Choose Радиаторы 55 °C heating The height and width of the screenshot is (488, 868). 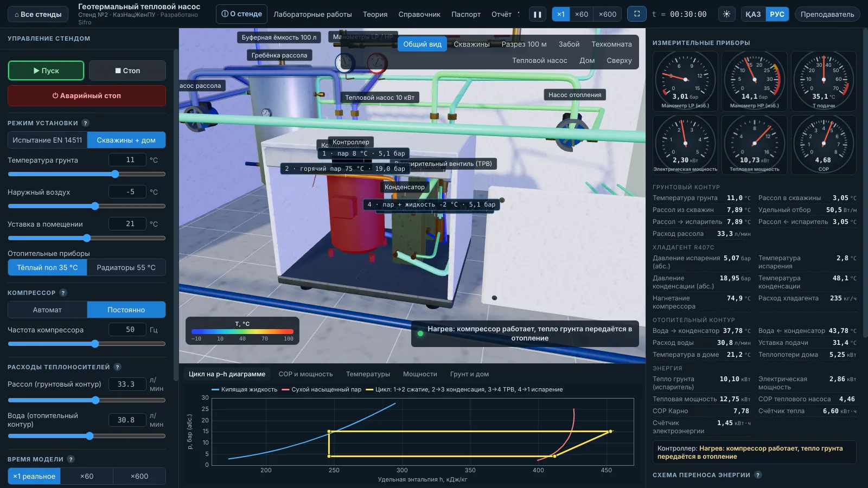pyautogui.click(x=126, y=267)
